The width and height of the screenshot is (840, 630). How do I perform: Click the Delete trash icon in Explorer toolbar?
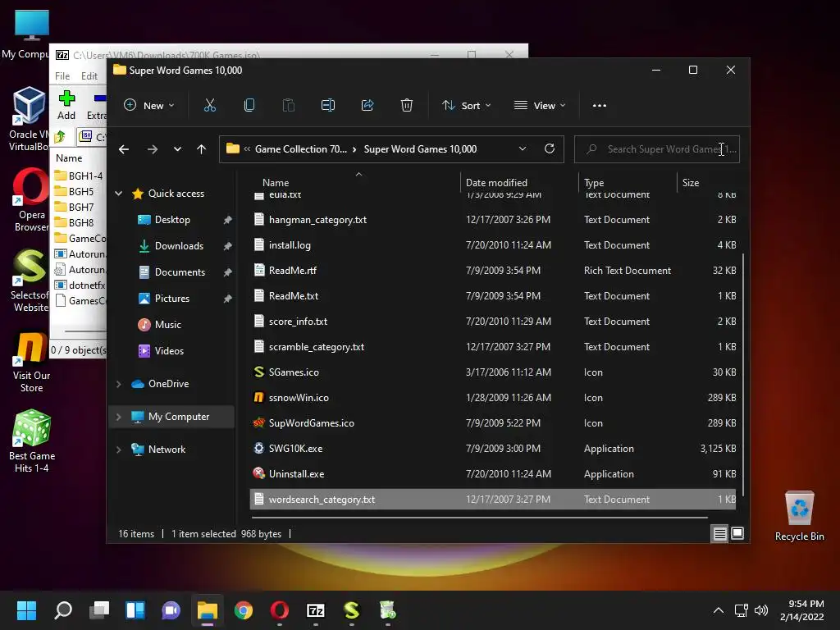407,106
